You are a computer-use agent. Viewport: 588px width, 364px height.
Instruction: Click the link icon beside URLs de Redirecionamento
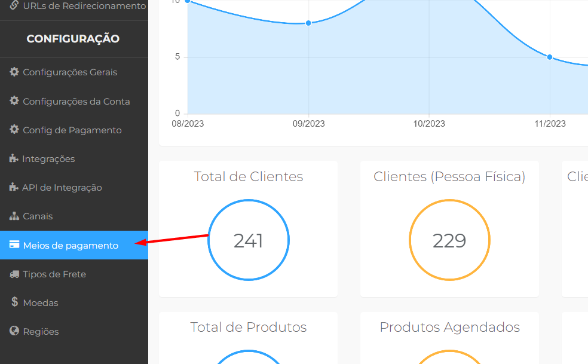tap(14, 5)
